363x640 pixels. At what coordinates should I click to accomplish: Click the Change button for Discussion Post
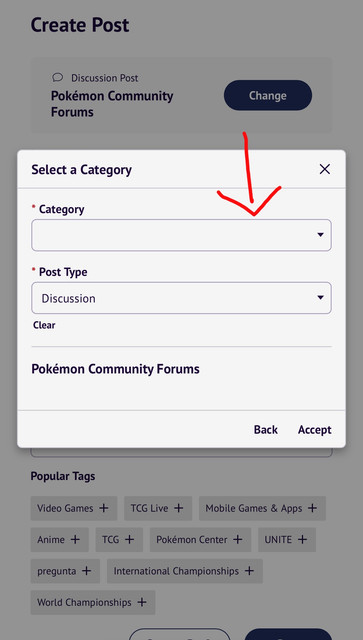pyautogui.click(x=268, y=95)
